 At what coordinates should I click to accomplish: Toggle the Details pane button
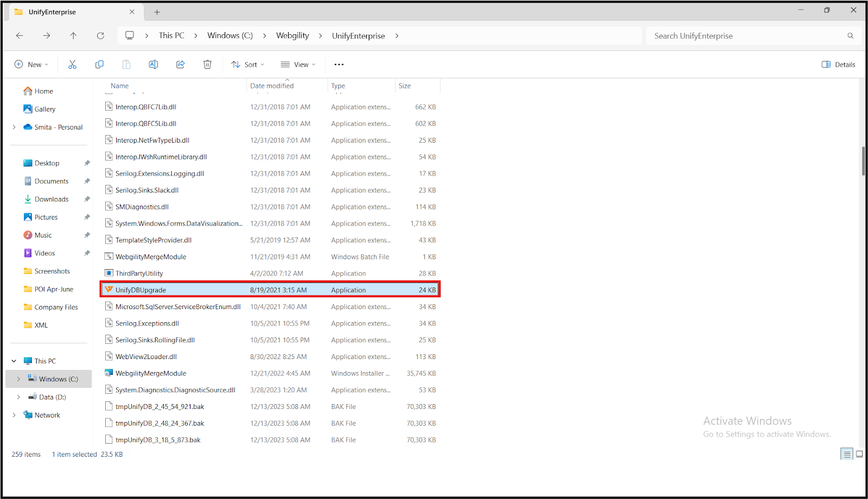(838, 65)
